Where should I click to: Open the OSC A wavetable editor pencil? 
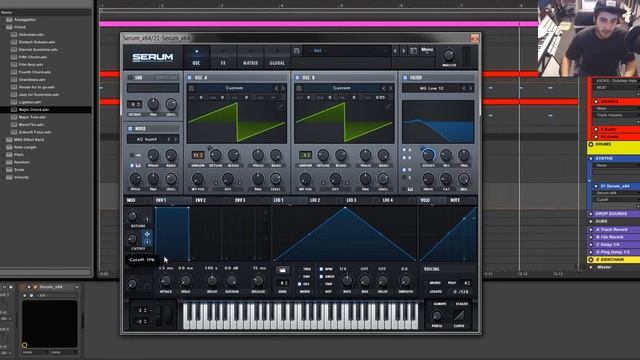click(x=281, y=107)
